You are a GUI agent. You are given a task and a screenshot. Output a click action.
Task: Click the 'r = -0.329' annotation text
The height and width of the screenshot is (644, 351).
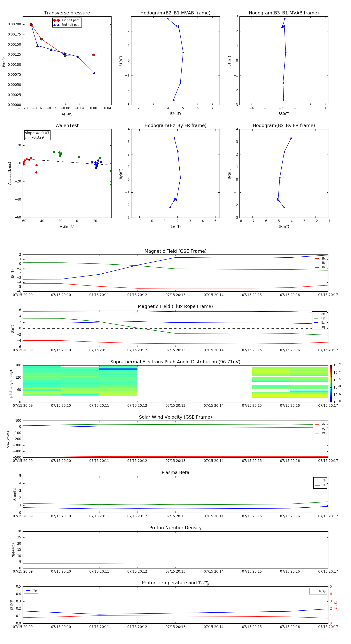pos(35,137)
